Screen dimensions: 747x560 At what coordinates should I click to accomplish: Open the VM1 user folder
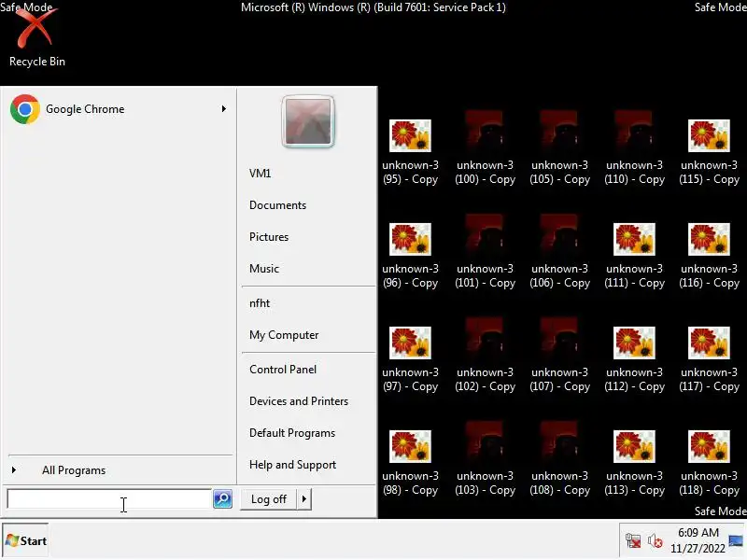[261, 174]
